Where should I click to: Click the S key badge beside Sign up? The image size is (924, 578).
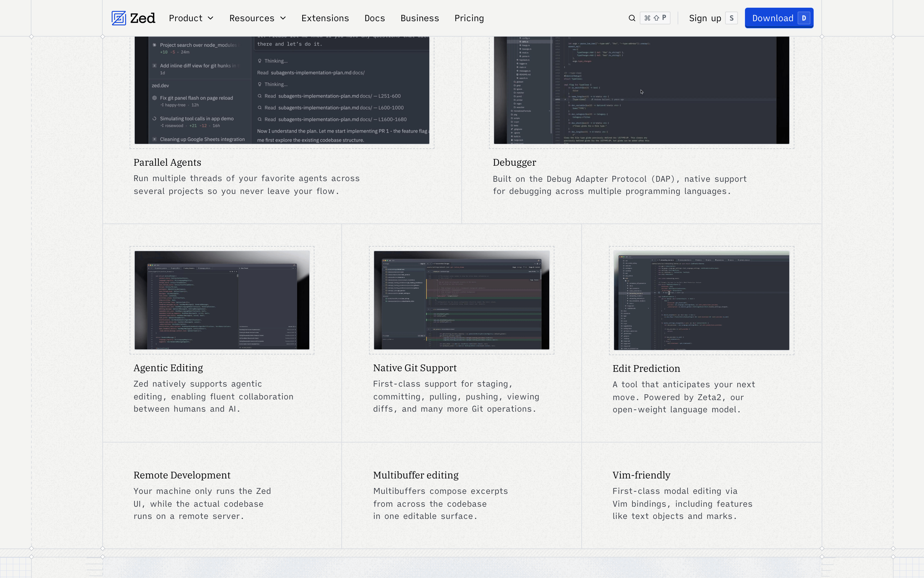click(731, 18)
